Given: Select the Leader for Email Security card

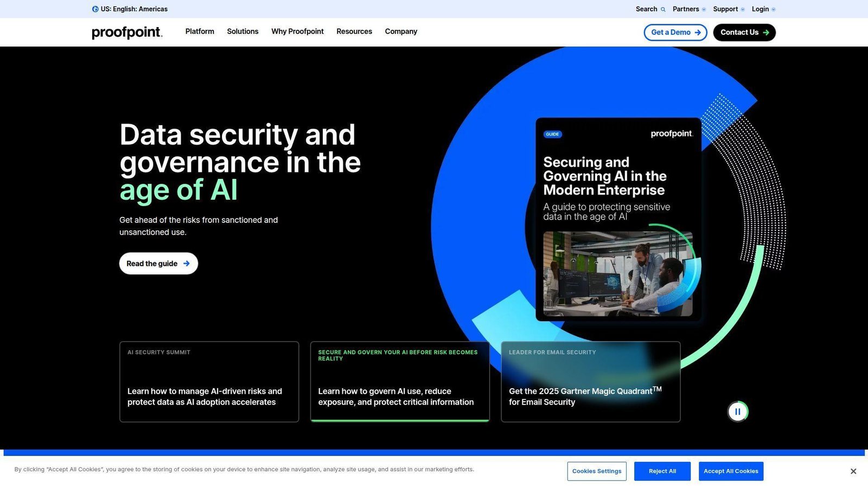Looking at the screenshot, I should click(591, 382).
